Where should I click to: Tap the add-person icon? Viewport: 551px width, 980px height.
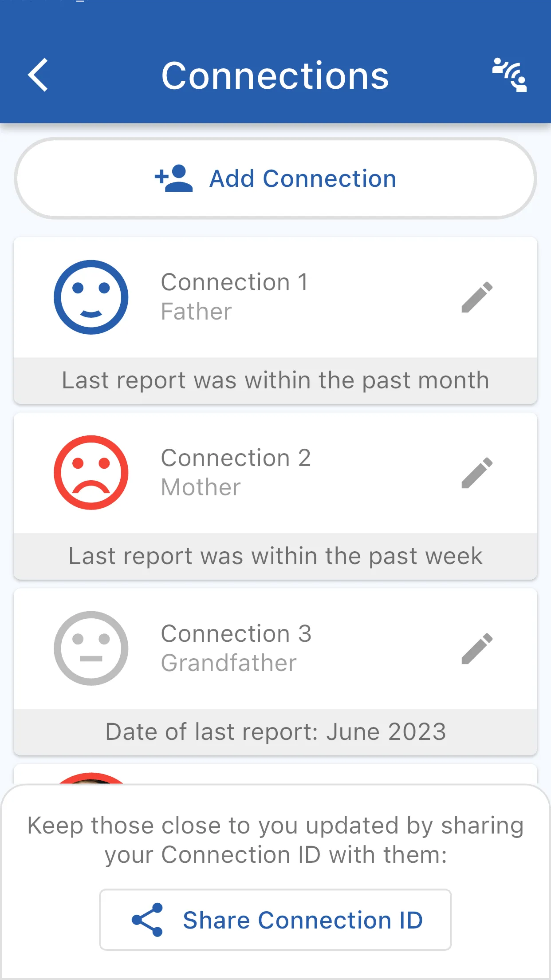point(174,178)
